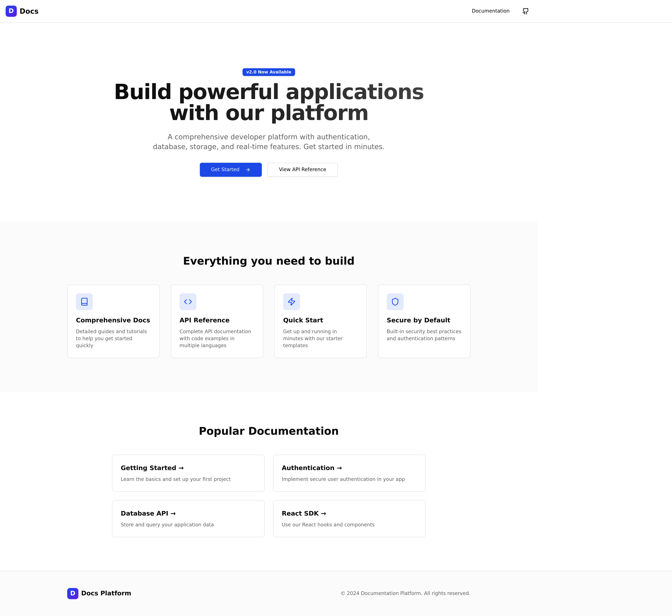Select the Comprehensive Docs card title

[x=113, y=320]
